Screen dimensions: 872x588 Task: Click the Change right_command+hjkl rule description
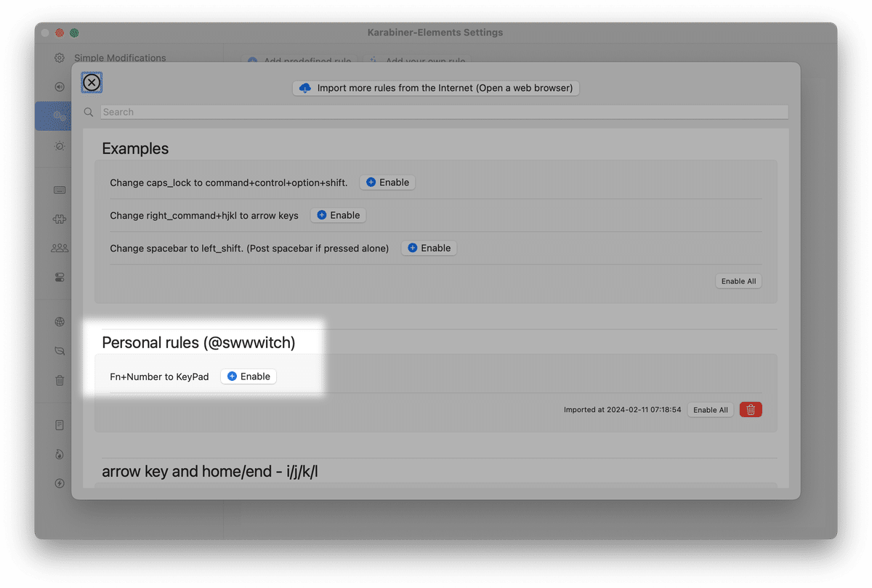tap(204, 215)
